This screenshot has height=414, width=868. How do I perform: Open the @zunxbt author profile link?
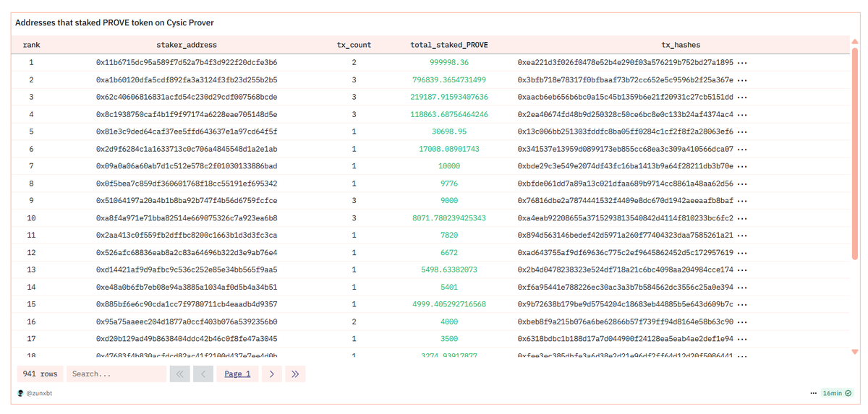click(38, 394)
